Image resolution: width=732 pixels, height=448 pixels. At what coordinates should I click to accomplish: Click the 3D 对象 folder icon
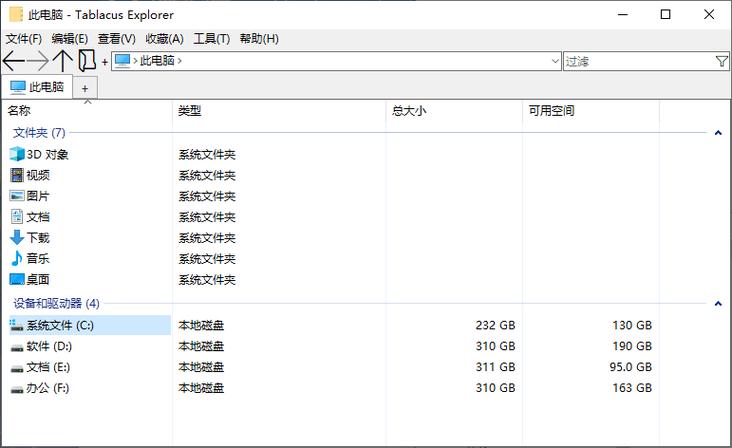[x=17, y=154]
